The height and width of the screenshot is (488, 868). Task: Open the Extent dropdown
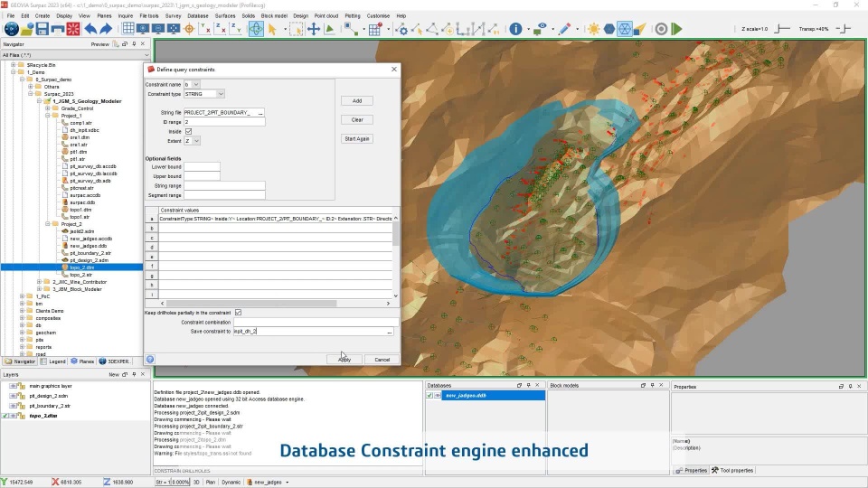tap(196, 141)
